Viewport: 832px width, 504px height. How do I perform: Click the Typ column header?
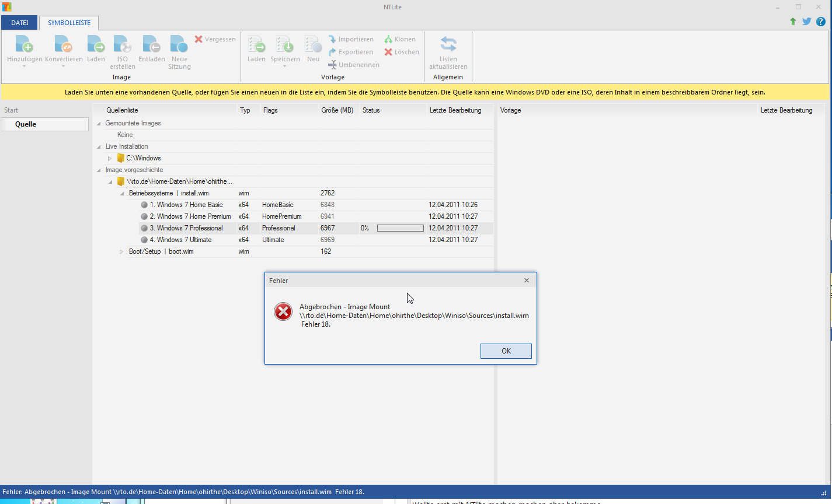248,110
